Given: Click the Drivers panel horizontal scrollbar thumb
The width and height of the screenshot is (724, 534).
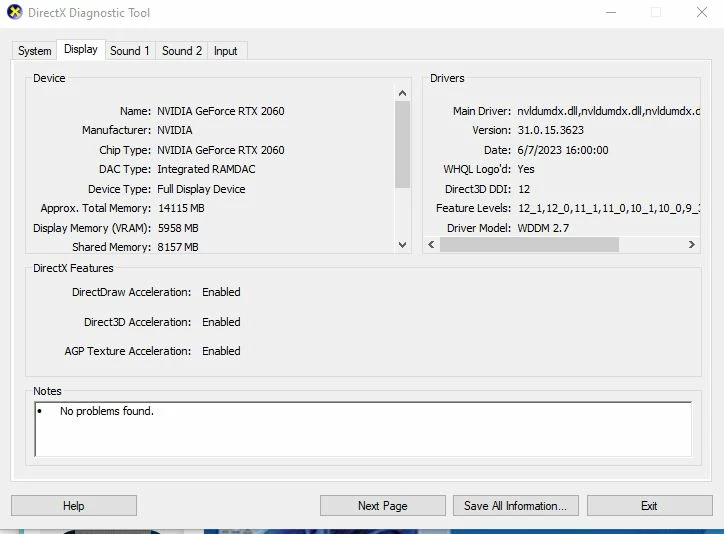Looking at the screenshot, I should 529,245.
